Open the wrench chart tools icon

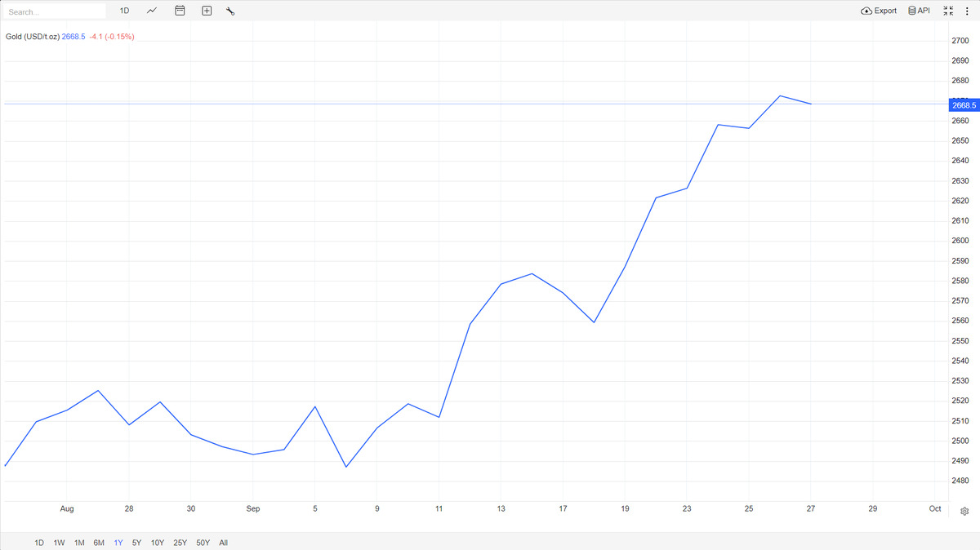230,11
